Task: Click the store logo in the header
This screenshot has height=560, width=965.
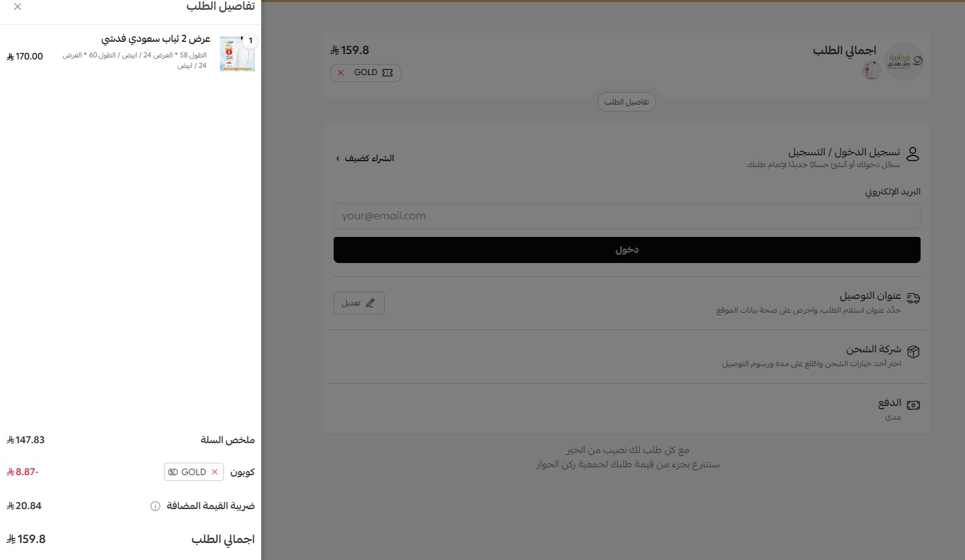Action: click(x=904, y=61)
